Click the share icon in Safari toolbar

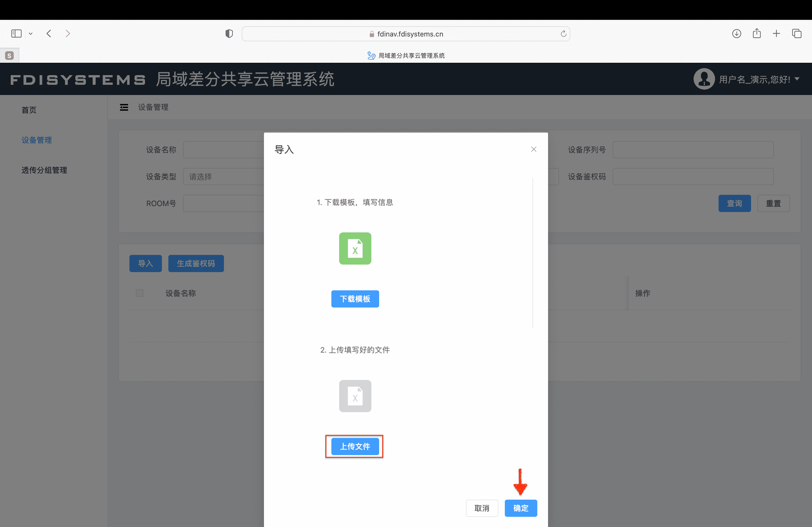[x=756, y=33]
